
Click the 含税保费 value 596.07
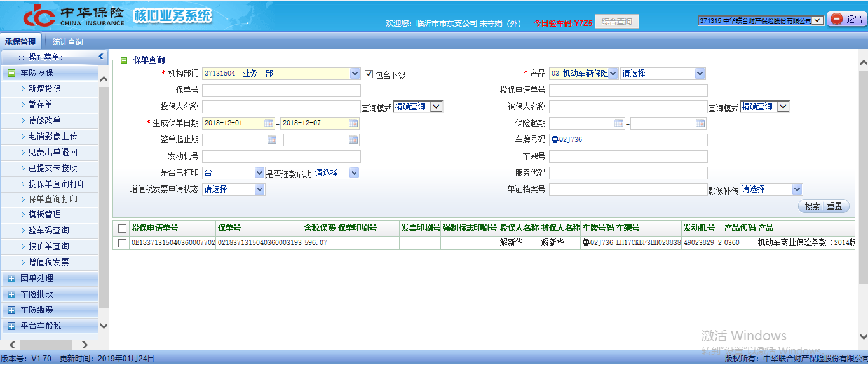pyautogui.click(x=316, y=243)
